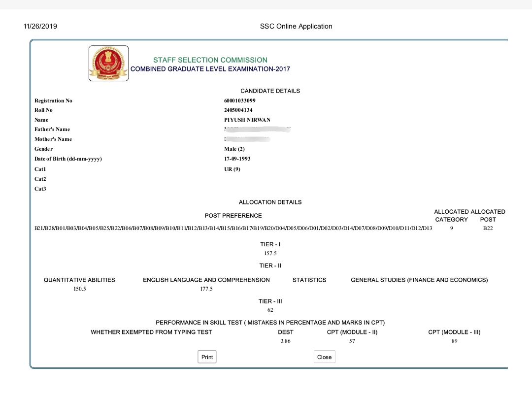532x395 pixels.
Task: Click the SSC Online Application page title
Action: [x=296, y=27]
